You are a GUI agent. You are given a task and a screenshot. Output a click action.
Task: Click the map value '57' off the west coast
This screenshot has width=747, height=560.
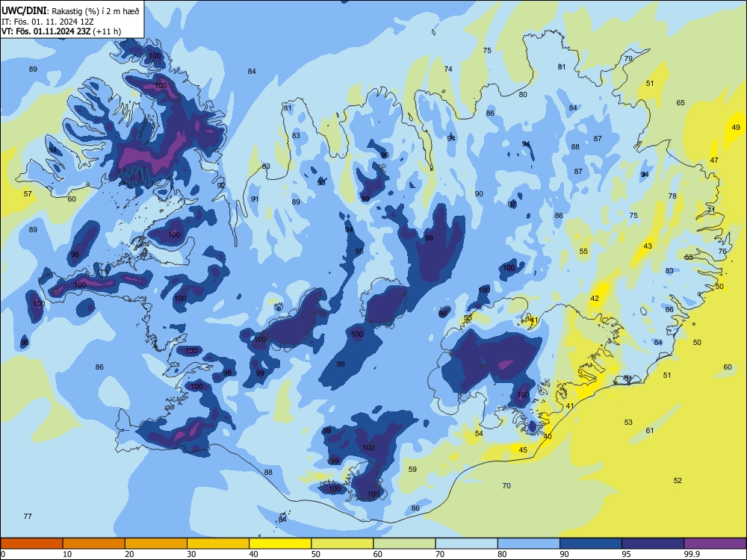(28, 194)
